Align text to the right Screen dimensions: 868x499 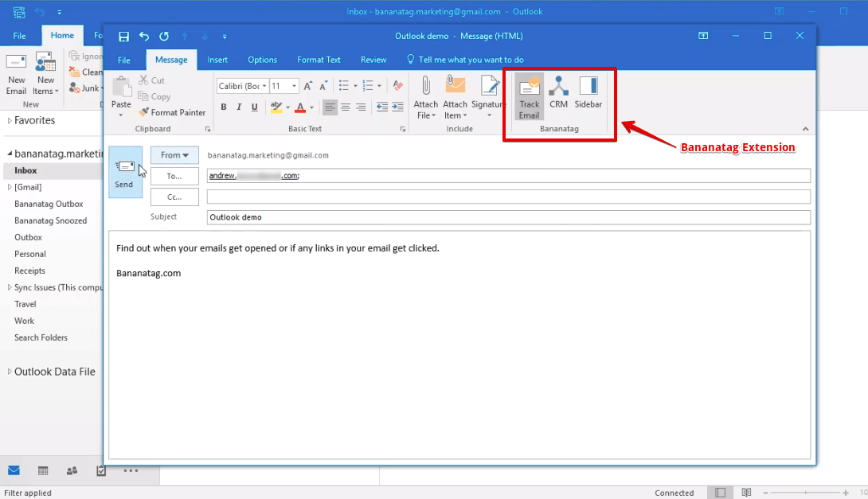pyautogui.click(x=361, y=107)
